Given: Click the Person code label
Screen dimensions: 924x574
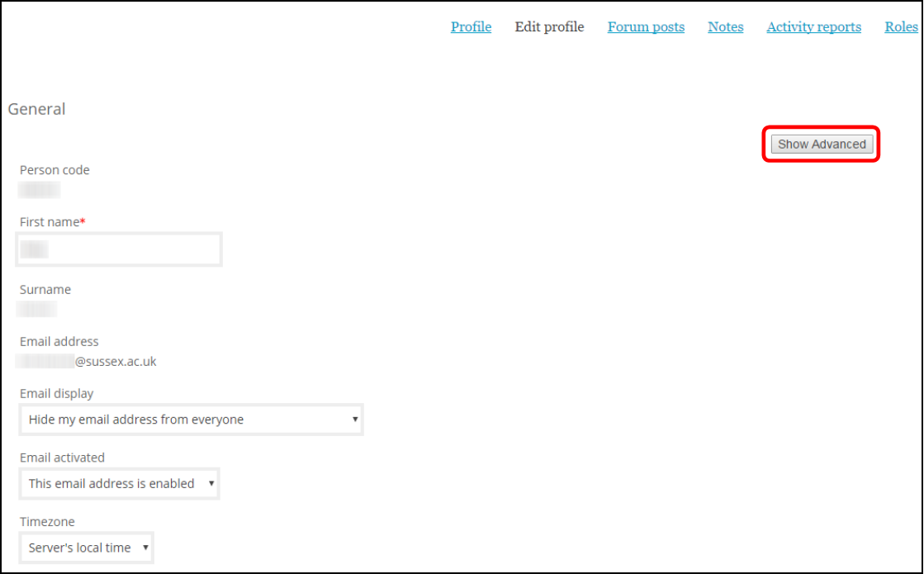Looking at the screenshot, I should [54, 170].
